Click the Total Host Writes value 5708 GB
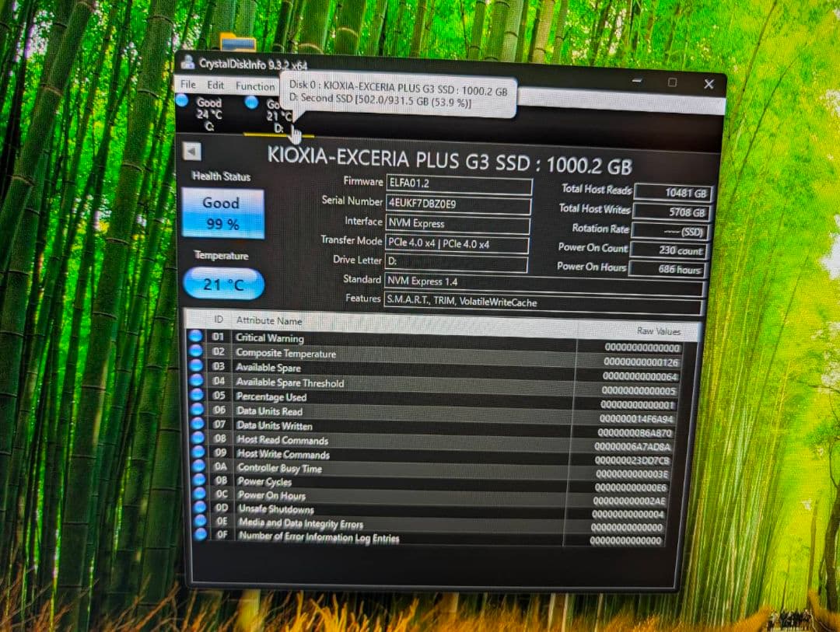 671,212
